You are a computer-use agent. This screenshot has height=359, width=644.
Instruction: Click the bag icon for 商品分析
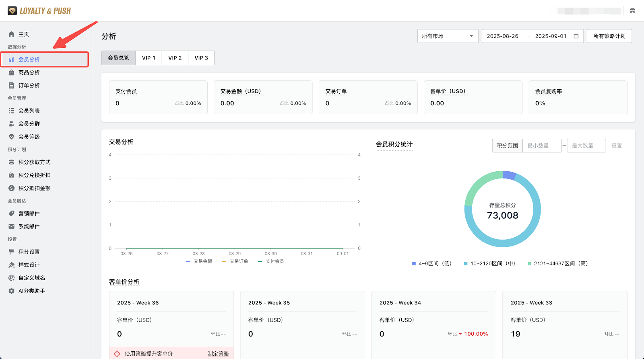coord(12,72)
